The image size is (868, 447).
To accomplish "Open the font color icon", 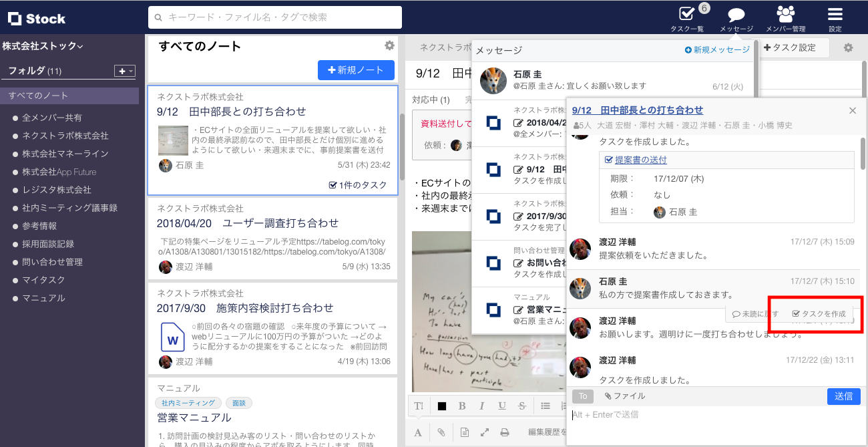I will click(418, 432).
